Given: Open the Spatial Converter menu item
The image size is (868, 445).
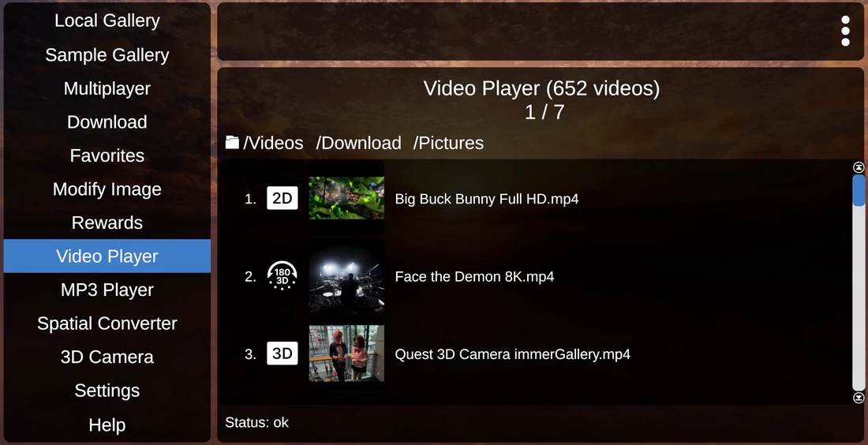Looking at the screenshot, I should [x=107, y=323].
